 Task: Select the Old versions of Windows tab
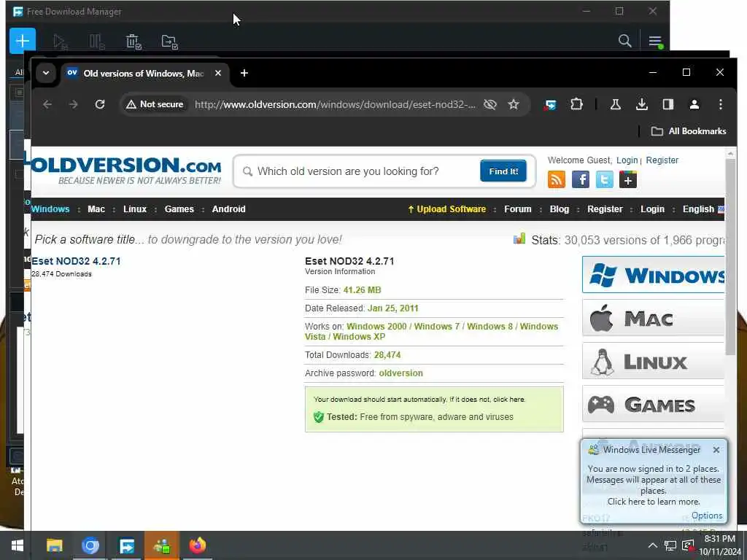coord(144,74)
